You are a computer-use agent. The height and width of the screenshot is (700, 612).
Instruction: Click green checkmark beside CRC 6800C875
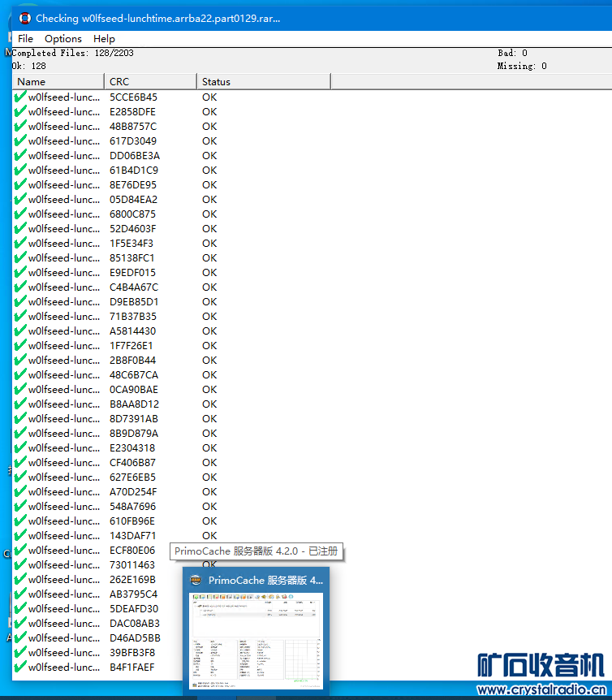20,214
